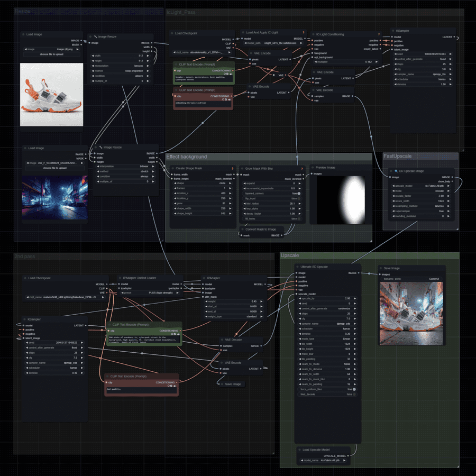Open the mode rescale selector in CR Upscale Image
Screen dimensions: 476x476
point(421,191)
